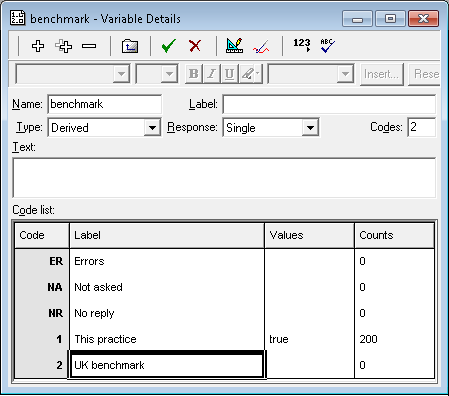Image resolution: width=449 pixels, height=396 pixels.
Task: Click the Counts column header
Action: pyautogui.click(x=394, y=235)
